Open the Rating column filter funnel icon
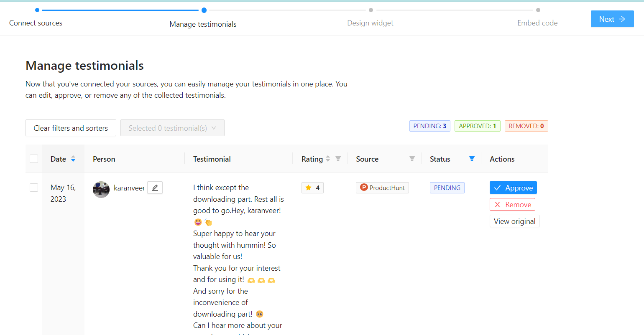Screen dimensions: 644x335 click(338, 159)
